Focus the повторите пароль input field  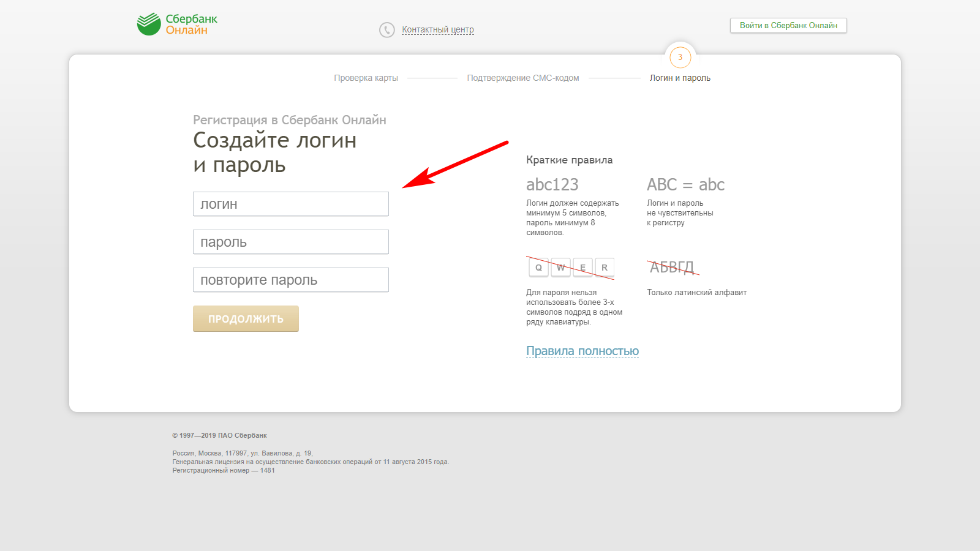pyautogui.click(x=291, y=280)
